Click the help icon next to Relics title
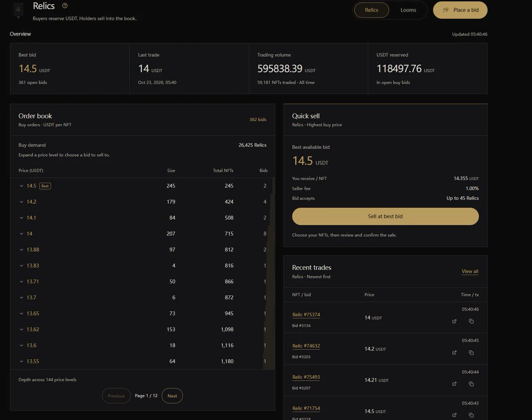This screenshot has width=532, height=420. (65, 6)
